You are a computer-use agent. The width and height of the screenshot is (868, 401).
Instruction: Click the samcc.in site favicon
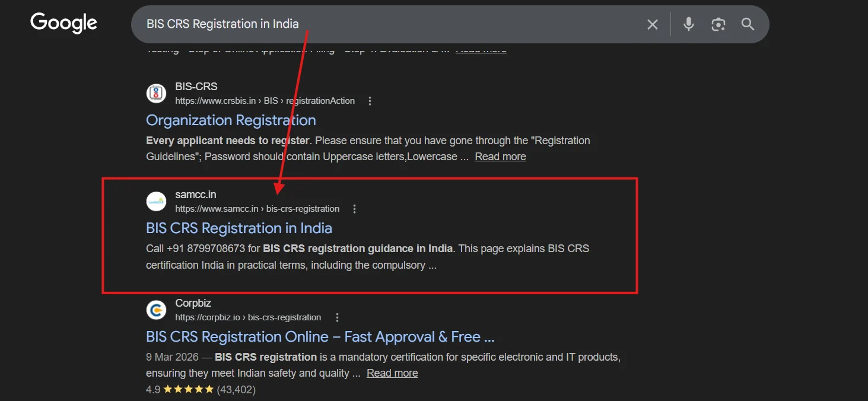tap(157, 201)
